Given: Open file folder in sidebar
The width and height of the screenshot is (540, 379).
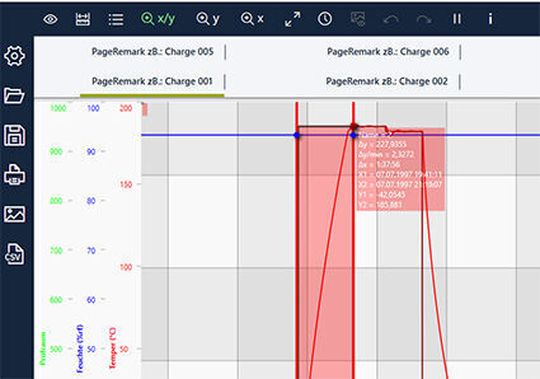Looking at the screenshot, I should coord(14,96).
